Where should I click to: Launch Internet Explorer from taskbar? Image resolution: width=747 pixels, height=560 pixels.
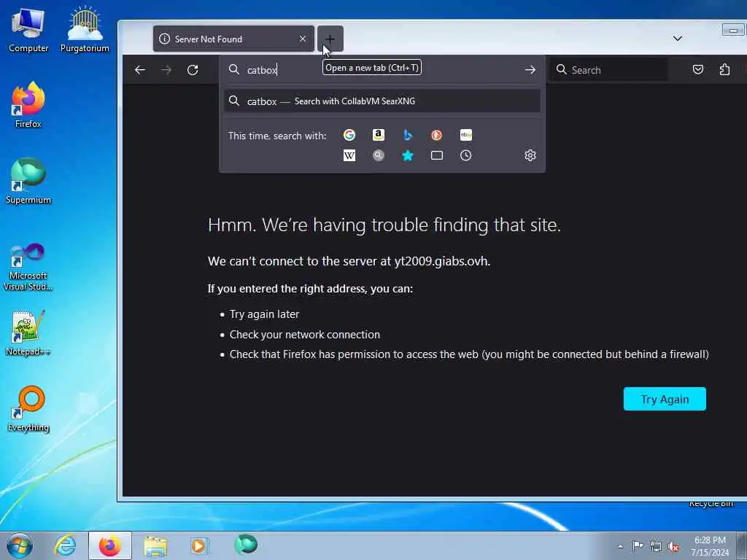click(65, 545)
